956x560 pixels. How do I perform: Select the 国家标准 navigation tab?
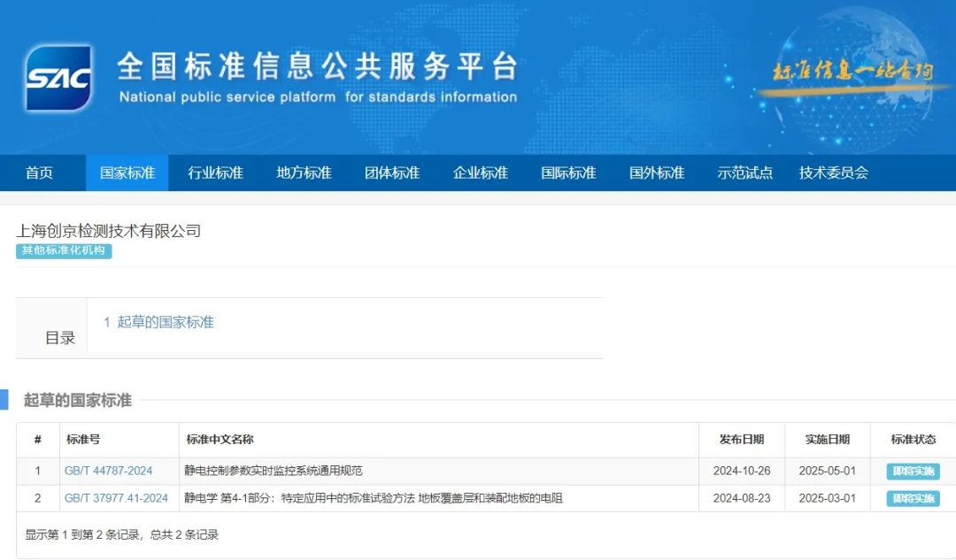click(127, 173)
